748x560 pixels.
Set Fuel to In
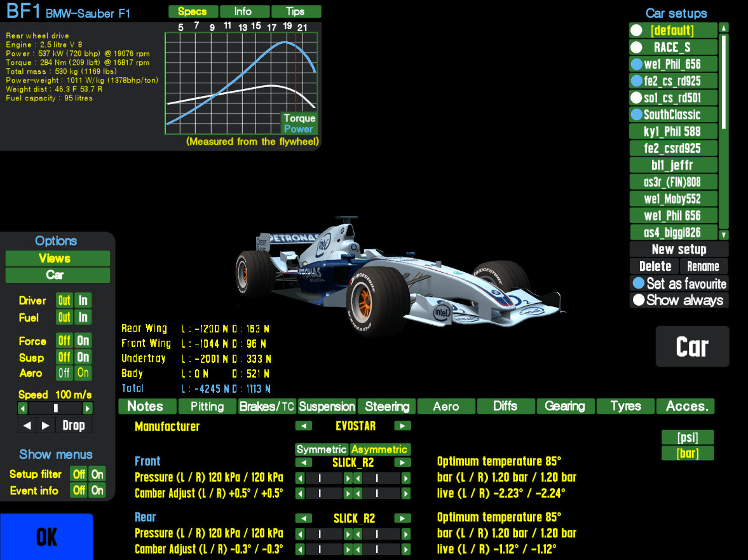point(83,318)
